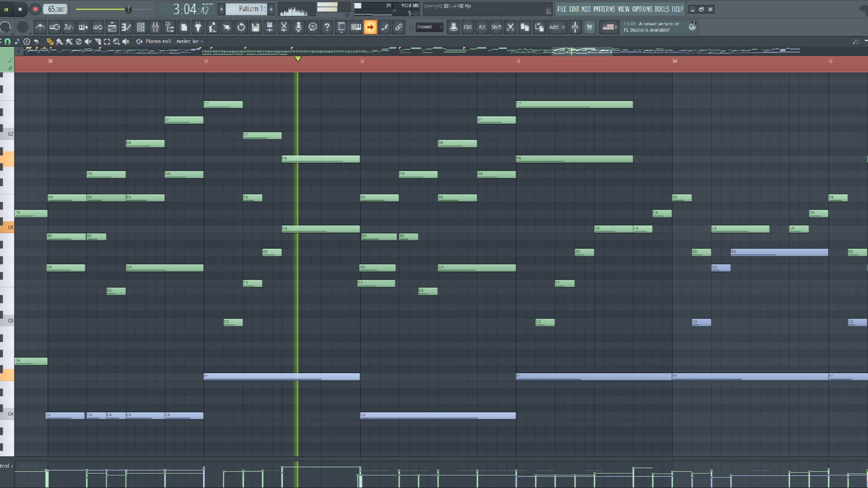Open the OPTIONS menu

tap(642, 9)
